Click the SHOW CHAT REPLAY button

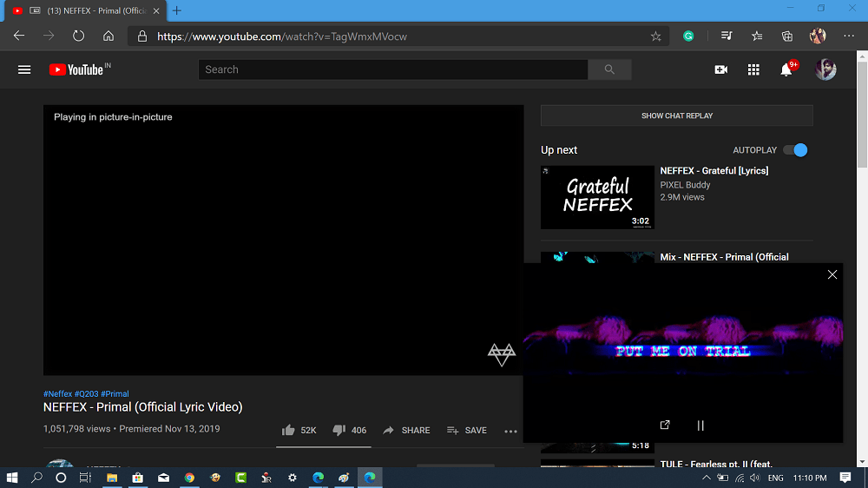point(676,115)
